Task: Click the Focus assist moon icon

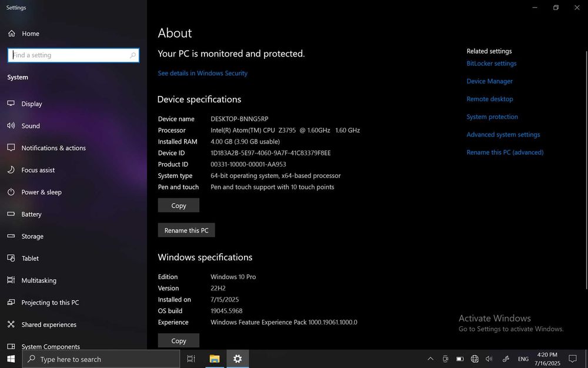Action: pos(11,170)
